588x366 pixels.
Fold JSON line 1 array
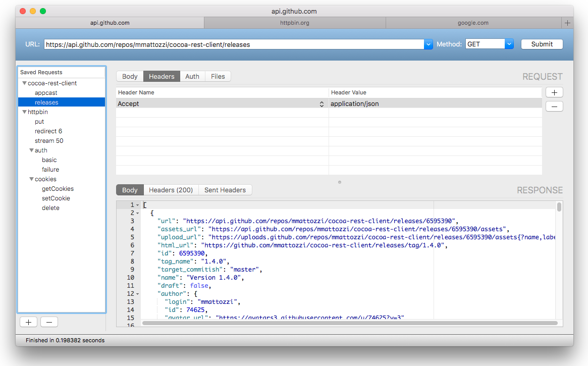tap(138, 205)
